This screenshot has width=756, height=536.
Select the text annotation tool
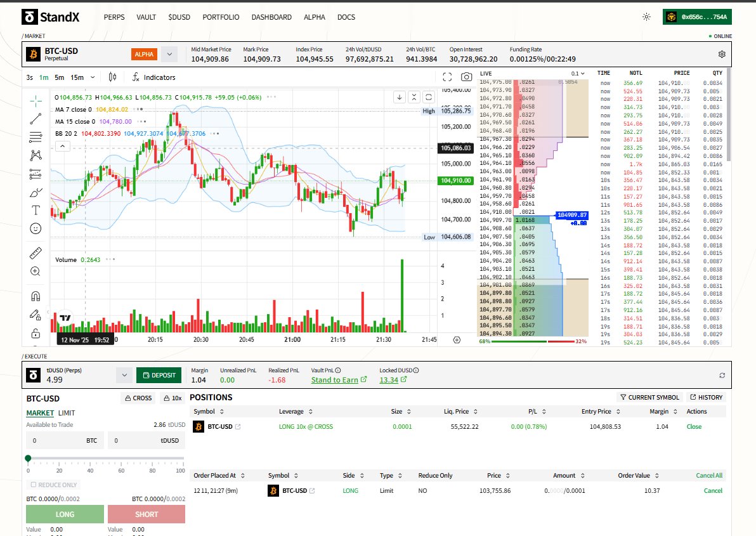click(35, 209)
